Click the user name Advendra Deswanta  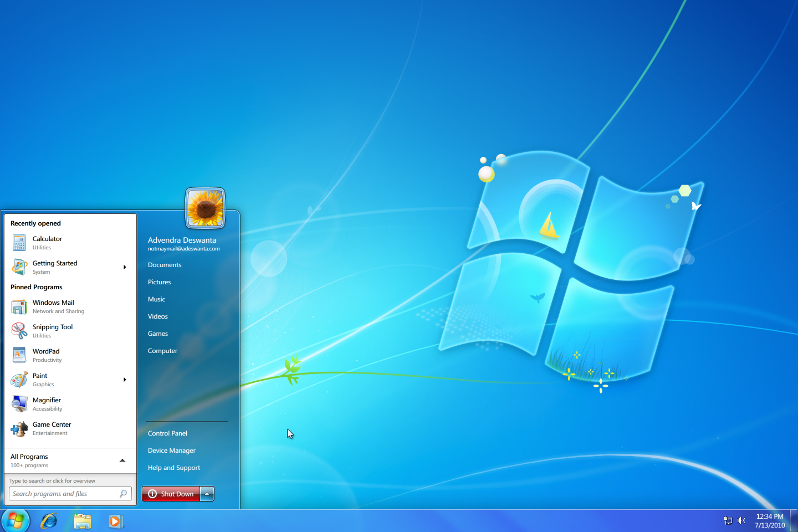point(182,240)
